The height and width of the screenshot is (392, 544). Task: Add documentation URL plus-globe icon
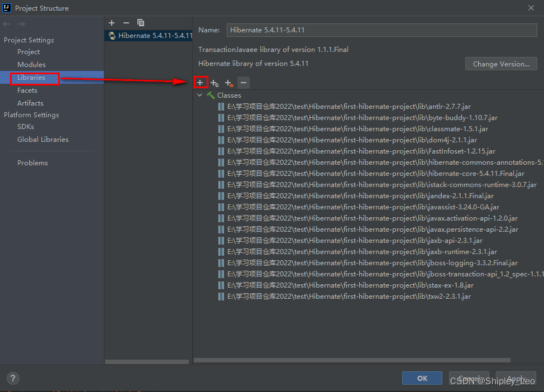click(214, 83)
